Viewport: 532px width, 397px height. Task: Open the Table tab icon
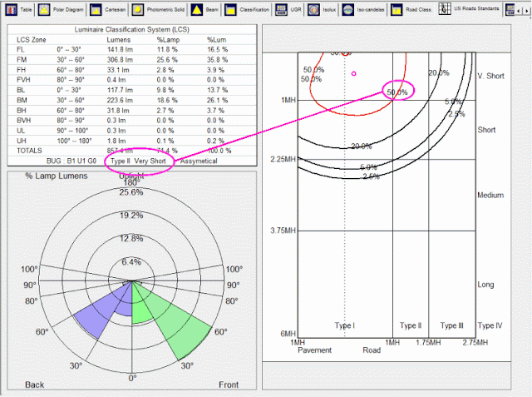click(x=12, y=9)
